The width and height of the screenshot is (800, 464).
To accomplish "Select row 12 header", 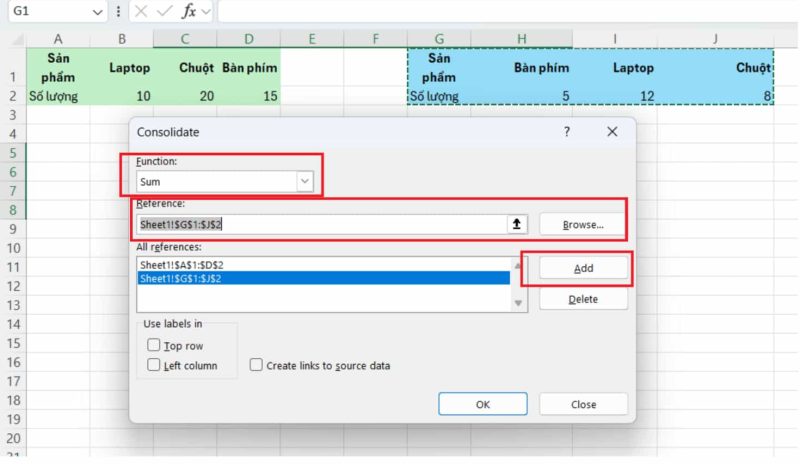I will [13, 286].
